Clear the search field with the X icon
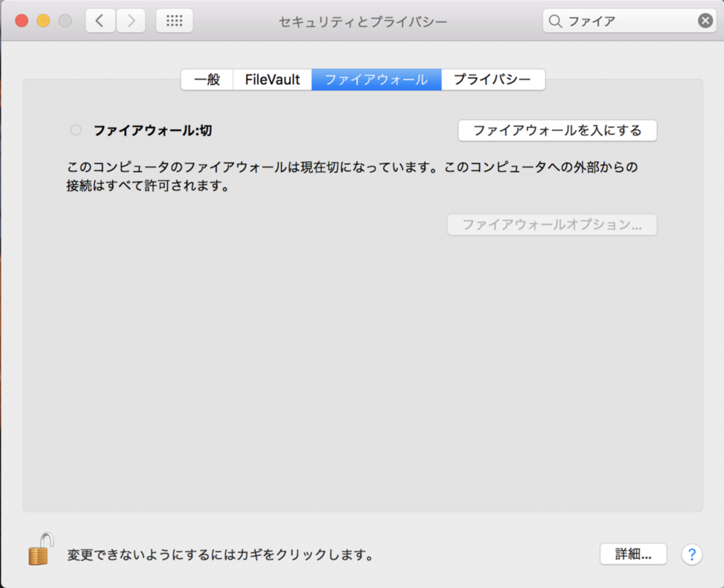Image resolution: width=724 pixels, height=588 pixels. point(705,21)
